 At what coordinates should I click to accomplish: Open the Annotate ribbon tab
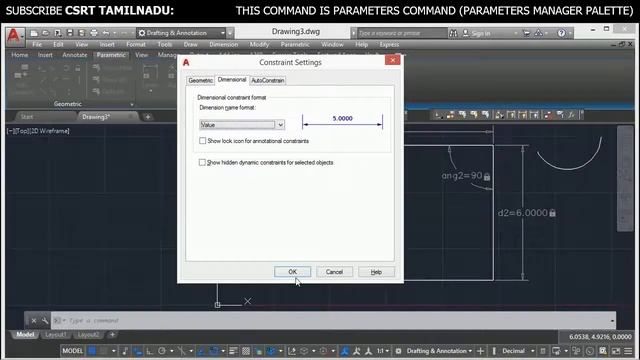click(x=75, y=55)
